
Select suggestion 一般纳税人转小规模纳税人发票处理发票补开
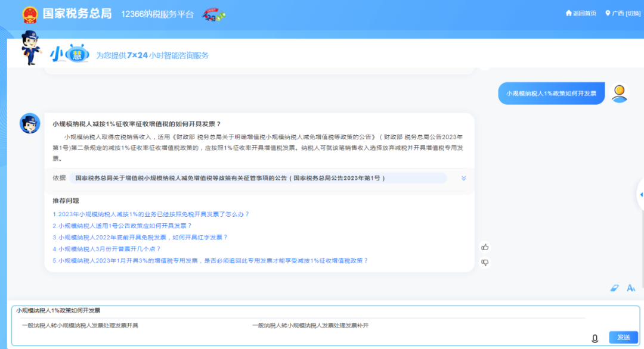311,325
